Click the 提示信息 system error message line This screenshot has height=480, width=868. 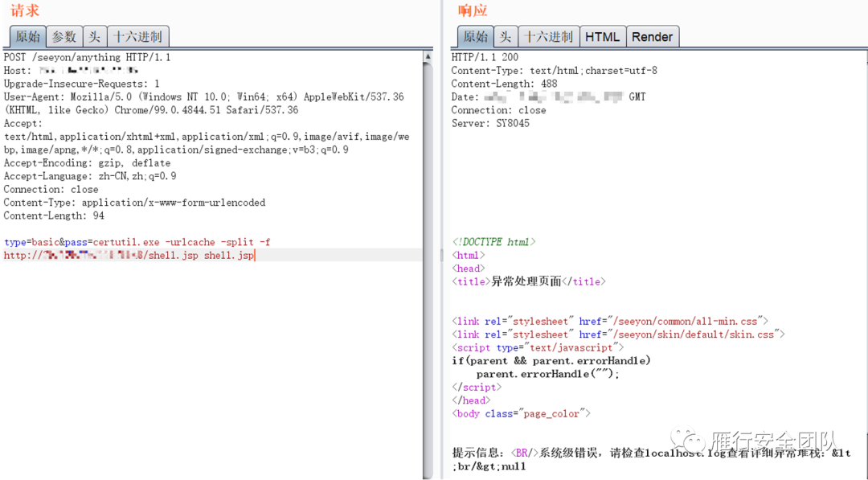651,460
